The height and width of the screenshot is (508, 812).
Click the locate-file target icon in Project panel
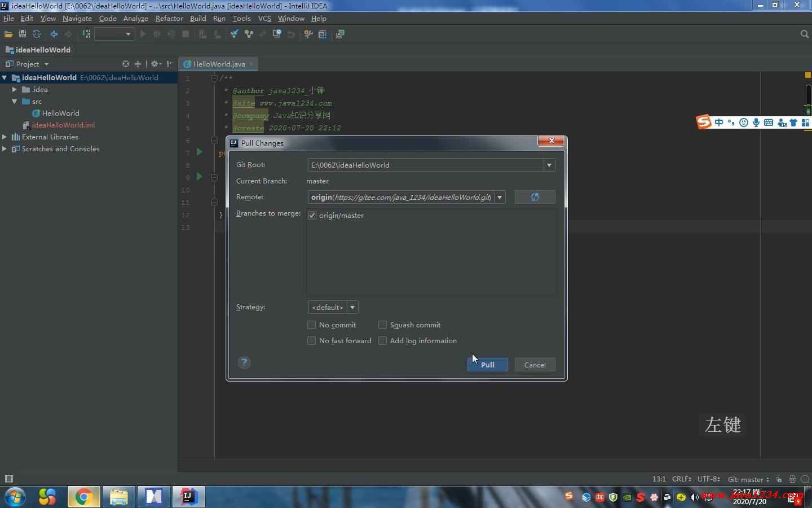click(x=126, y=64)
